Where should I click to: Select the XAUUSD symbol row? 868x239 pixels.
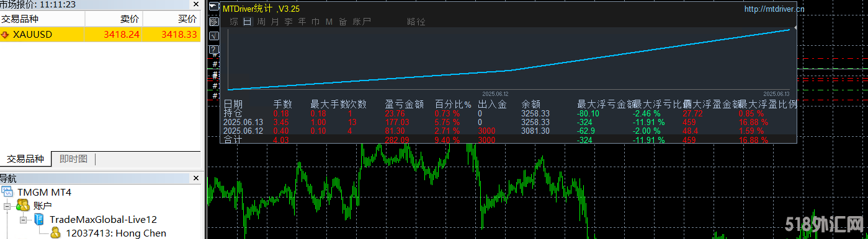pyautogui.click(x=101, y=35)
